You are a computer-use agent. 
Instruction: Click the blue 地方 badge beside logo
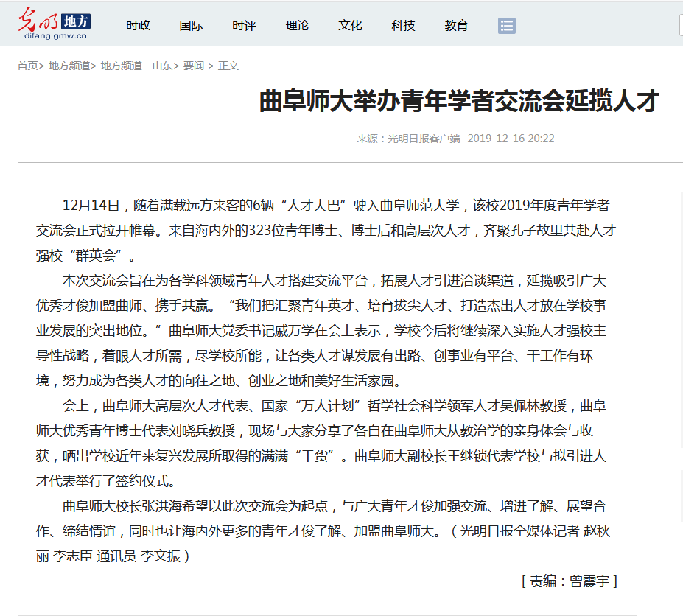pyautogui.click(x=74, y=21)
